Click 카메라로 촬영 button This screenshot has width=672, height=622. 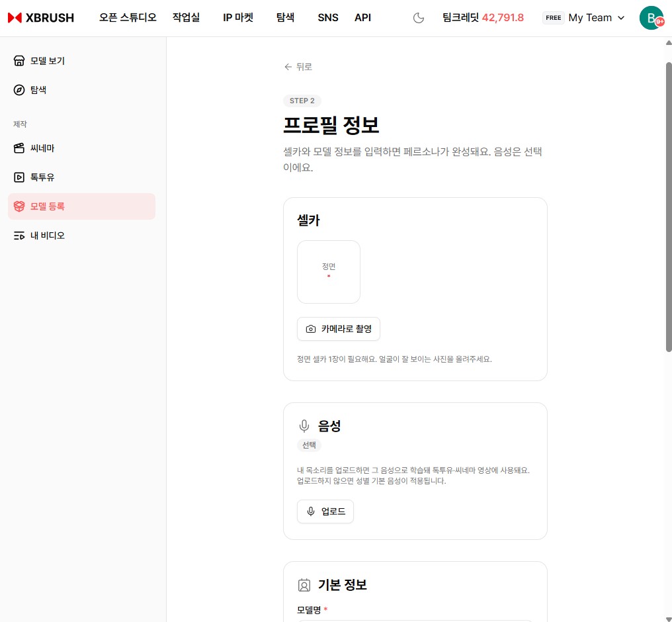339,329
